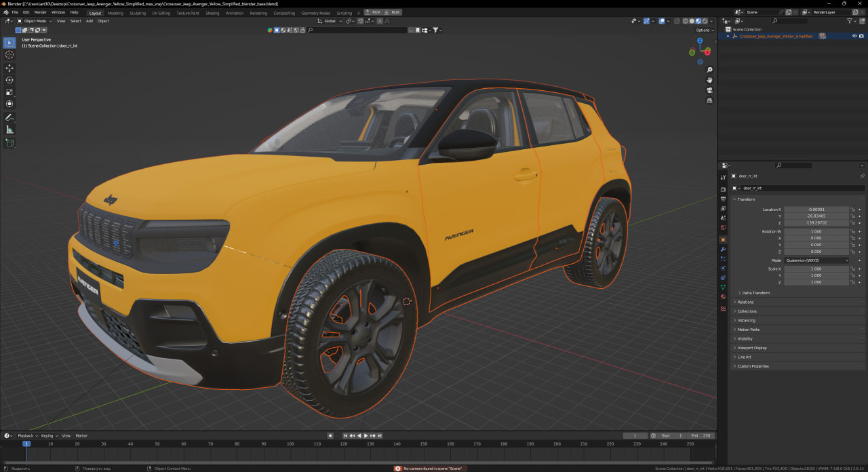Open the Tool properties tab
Image resolution: width=868 pixels, height=472 pixels.
pyautogui.click(x=723, y=177)
